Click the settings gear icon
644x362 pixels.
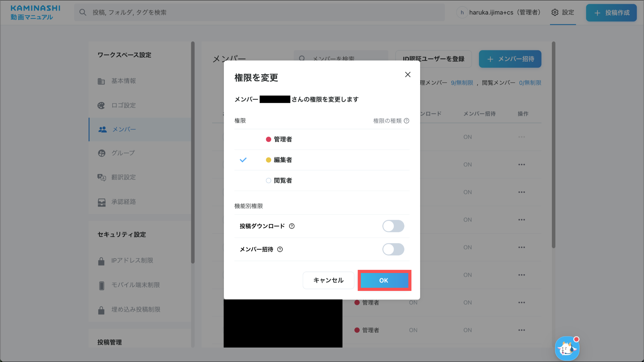click(x=555, y=12)
